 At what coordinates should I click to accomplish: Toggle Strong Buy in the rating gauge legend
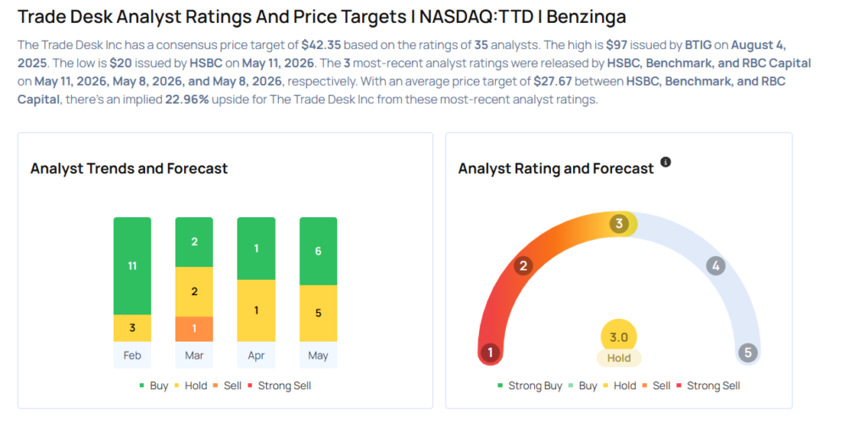[x=530, y=386]
